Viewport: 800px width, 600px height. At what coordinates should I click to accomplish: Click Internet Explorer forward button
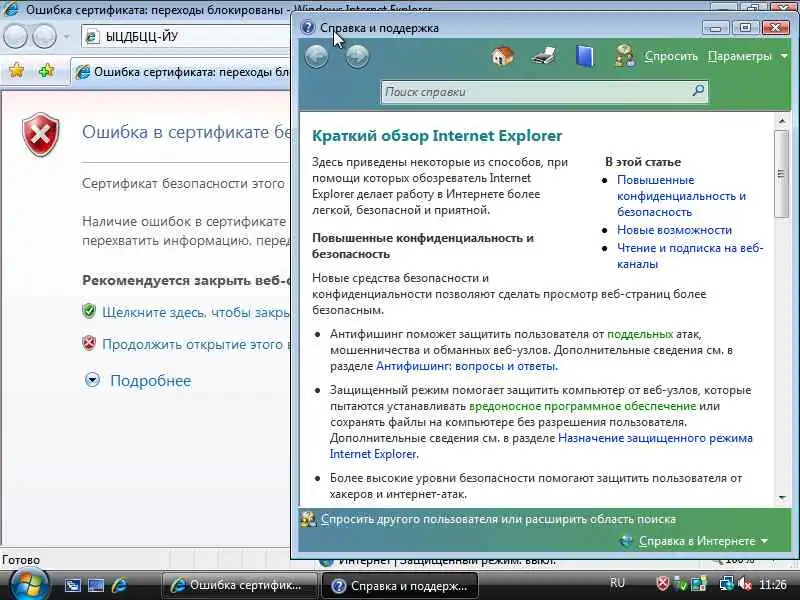[44, 36]
